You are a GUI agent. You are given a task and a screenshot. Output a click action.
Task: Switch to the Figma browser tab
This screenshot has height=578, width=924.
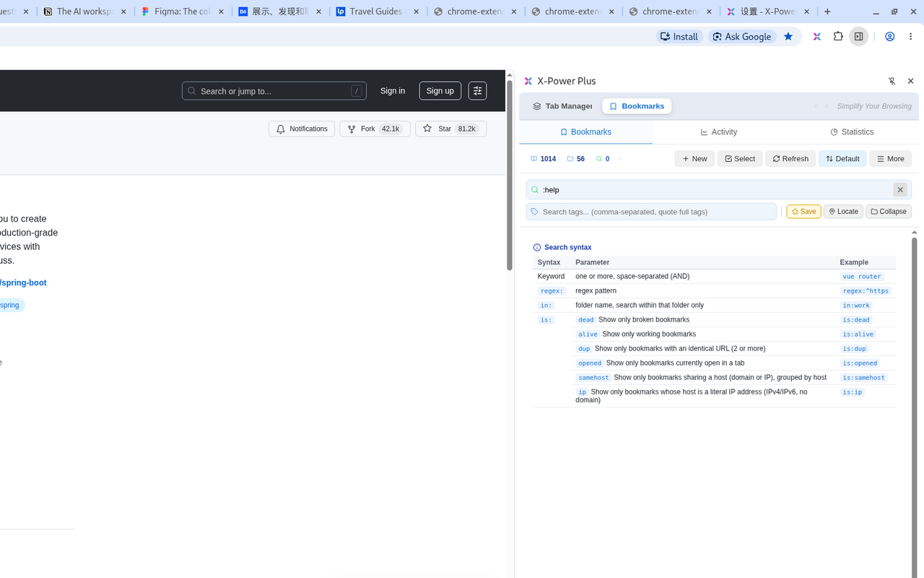(x=183, y=12)
